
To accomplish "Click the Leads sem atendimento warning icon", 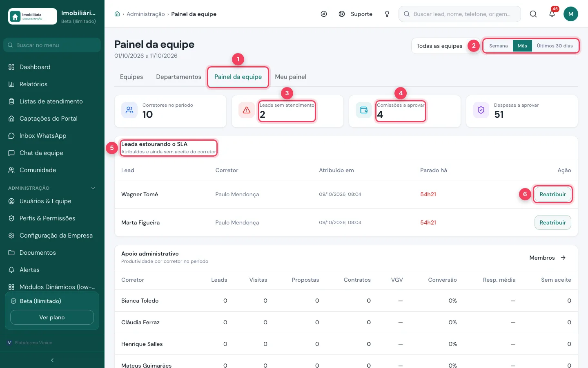I will coord(247,110).
